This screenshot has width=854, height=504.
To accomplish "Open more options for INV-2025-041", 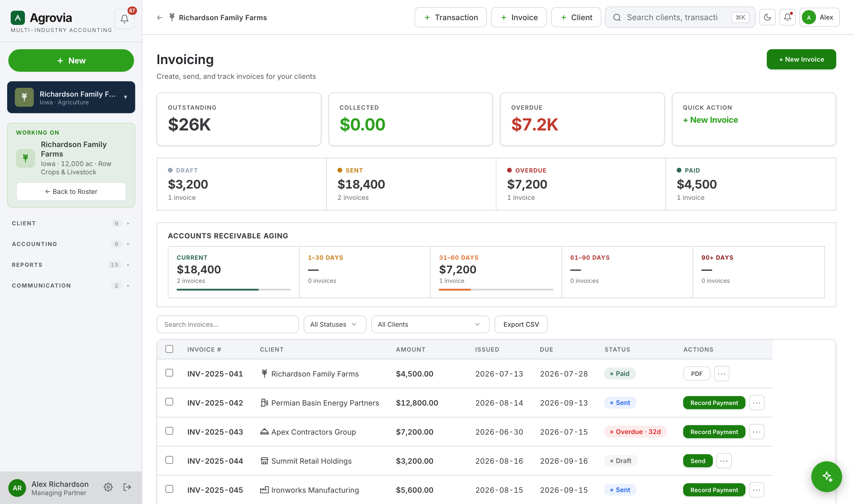I will 721,374.
